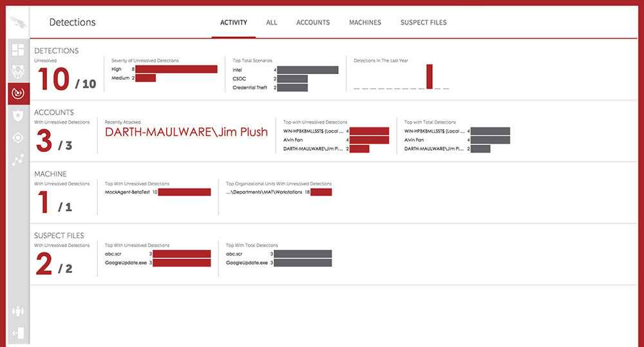Click abc.scr under Top With Total Detections

click(234, 254)
